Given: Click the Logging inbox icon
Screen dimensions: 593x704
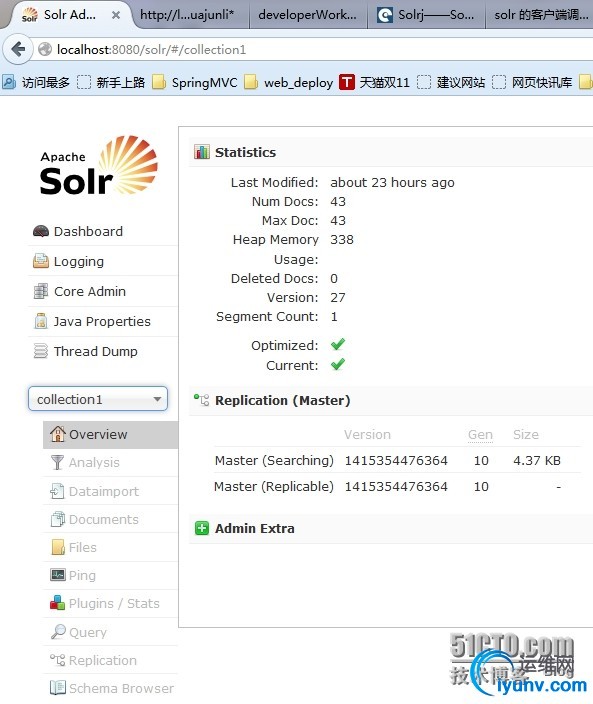Looking at the screenshot, I should point(41,261).
